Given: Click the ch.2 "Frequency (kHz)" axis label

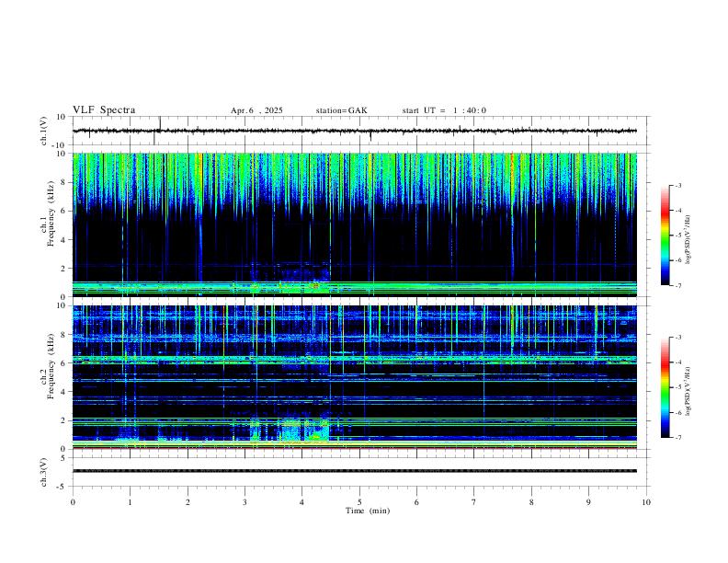Looking at the screenshot, I should tap(51, 366).
